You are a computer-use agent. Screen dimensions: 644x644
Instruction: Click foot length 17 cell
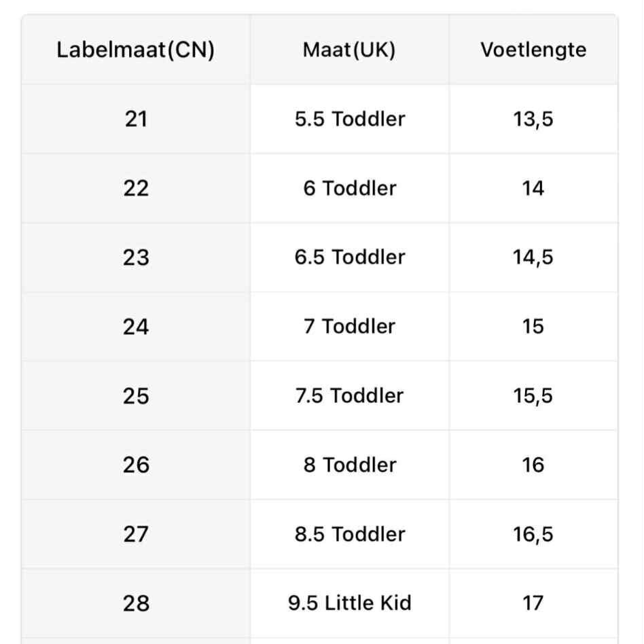533,603
